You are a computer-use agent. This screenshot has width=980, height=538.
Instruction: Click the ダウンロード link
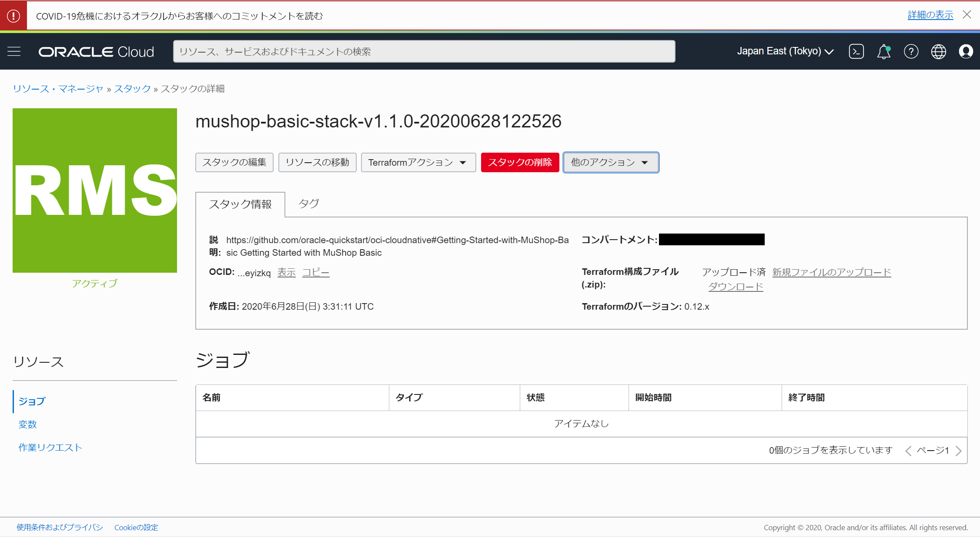click(x=736, y=287)
